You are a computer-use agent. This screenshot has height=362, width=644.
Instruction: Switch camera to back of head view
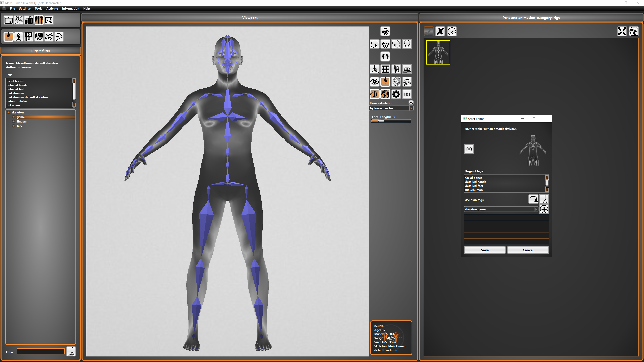(407, 44)
